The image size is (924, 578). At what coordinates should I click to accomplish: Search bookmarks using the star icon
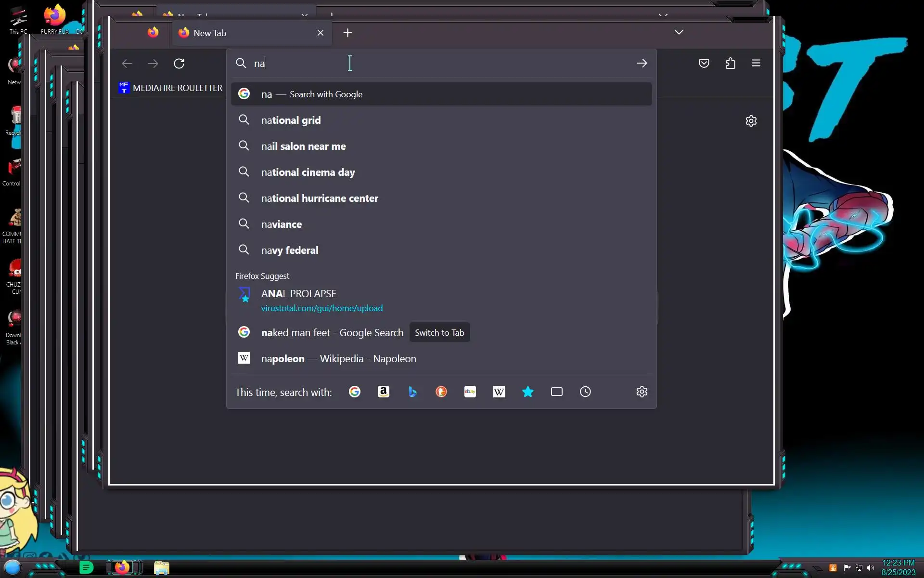click(x=527, y=392)
